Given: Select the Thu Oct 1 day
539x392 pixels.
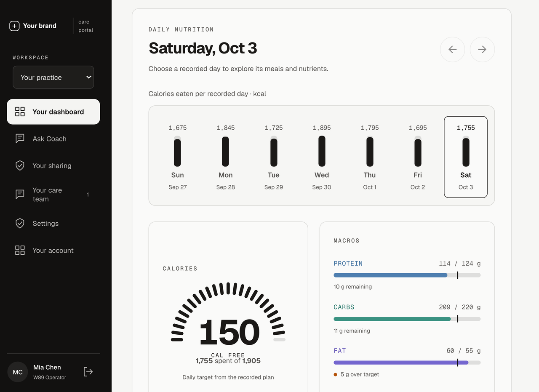Looking at the screenshot, I should pos(370,157).
